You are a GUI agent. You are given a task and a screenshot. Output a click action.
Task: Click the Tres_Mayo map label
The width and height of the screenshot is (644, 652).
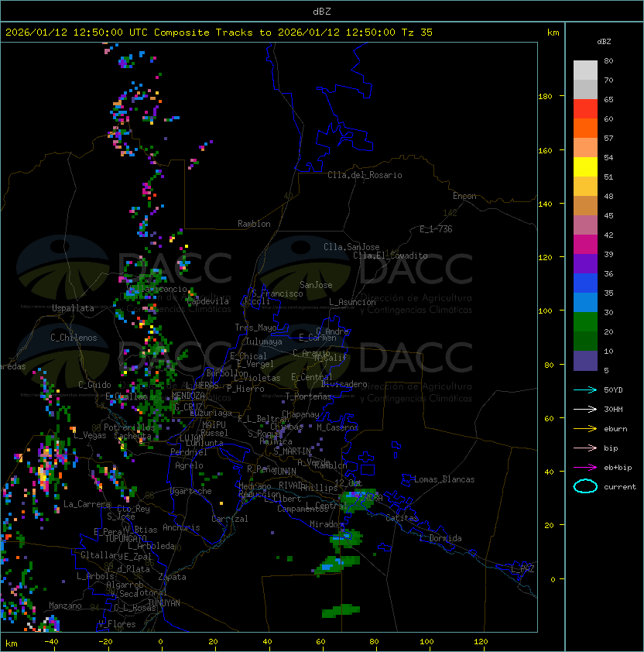coord(255,328)
